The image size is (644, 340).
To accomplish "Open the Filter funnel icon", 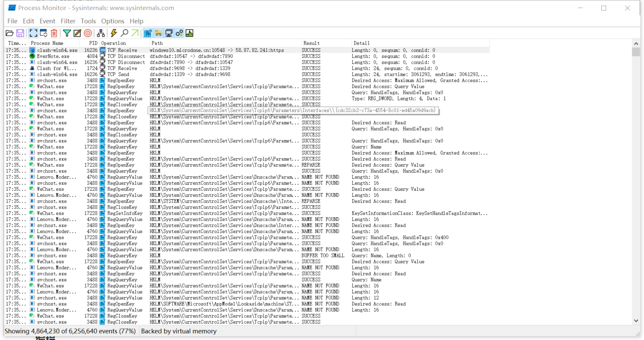I will click(67, 33).
